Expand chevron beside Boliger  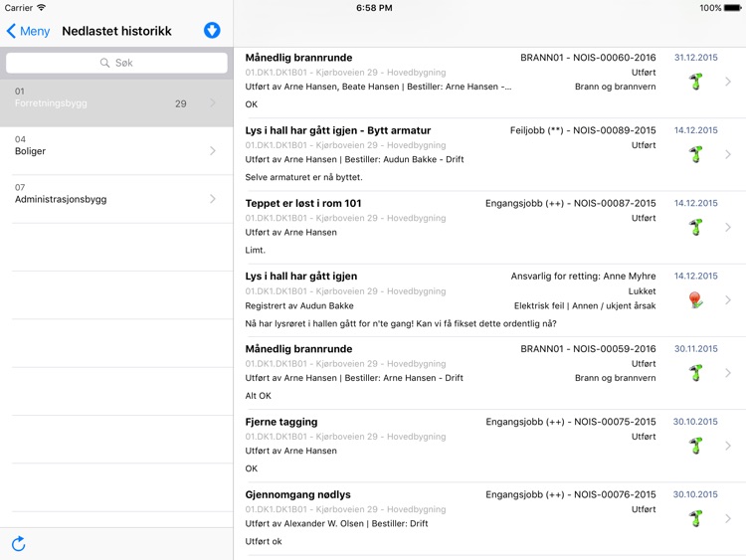point(213,151)
